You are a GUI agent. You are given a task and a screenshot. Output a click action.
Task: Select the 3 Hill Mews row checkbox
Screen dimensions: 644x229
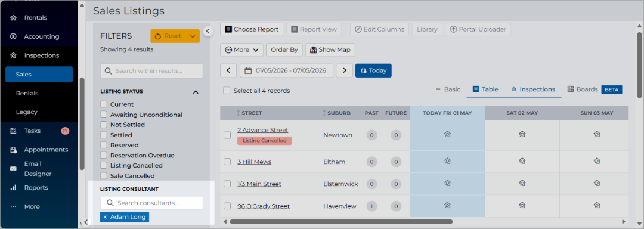[227, 162]
